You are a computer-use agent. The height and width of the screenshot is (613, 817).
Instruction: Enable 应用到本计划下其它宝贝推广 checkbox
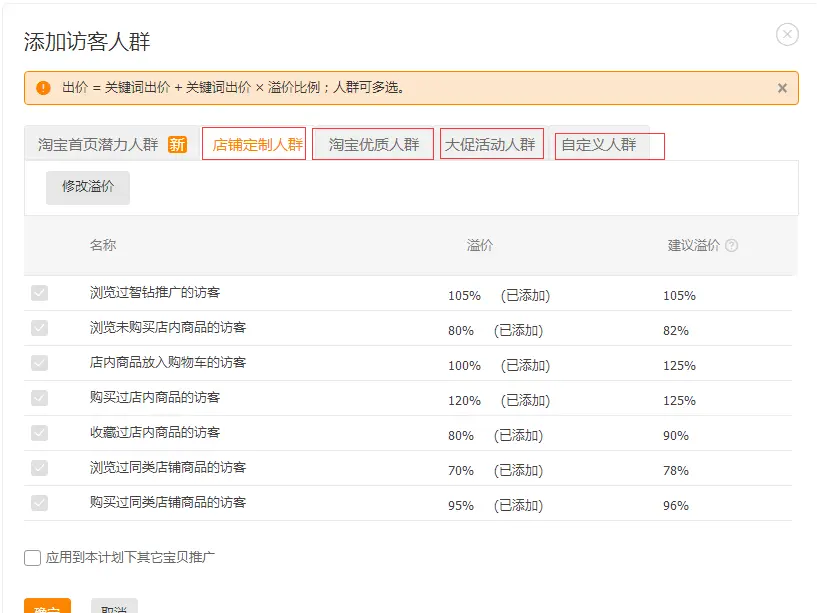(x=33, y=558)
